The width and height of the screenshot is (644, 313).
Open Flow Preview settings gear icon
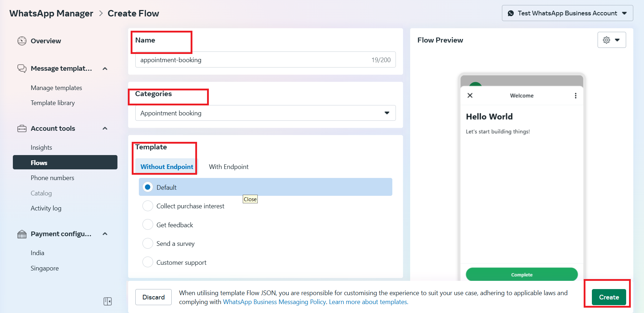[x=607, y=40]
